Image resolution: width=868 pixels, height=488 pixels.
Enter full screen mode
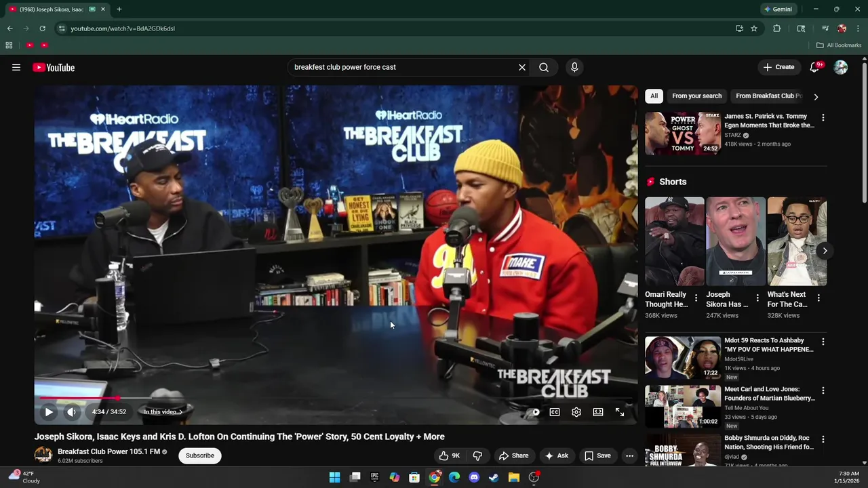coord(620,411)
